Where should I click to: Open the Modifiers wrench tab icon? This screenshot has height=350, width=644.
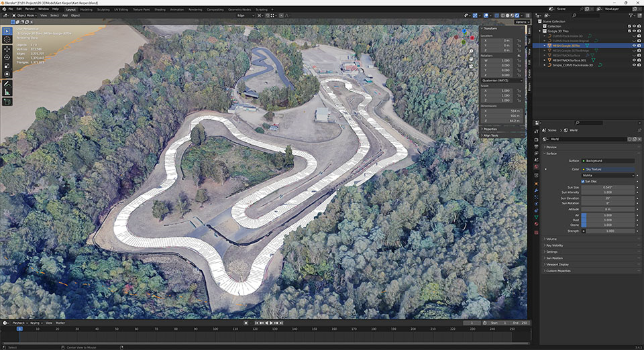pyautogui.click(x=536, y=190)
